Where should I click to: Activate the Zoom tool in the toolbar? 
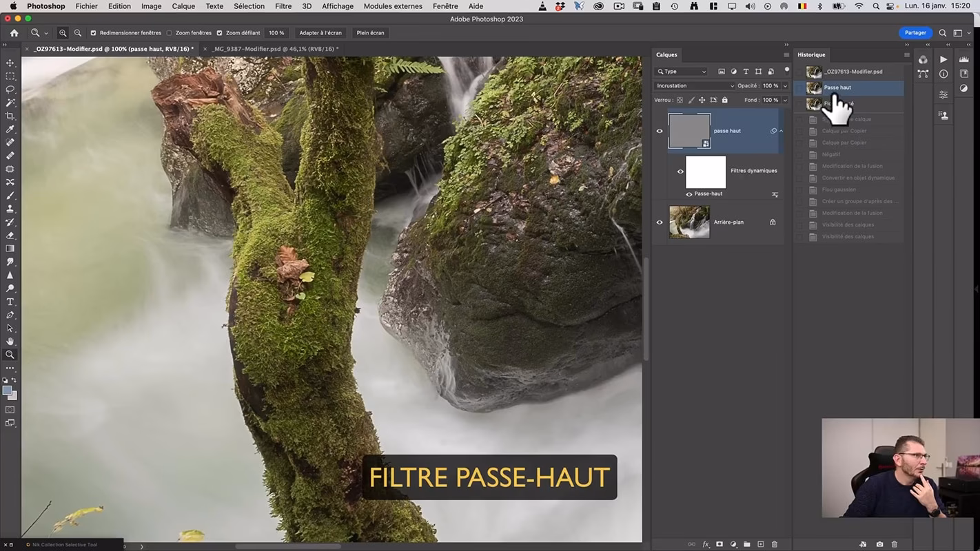point(10,355)
